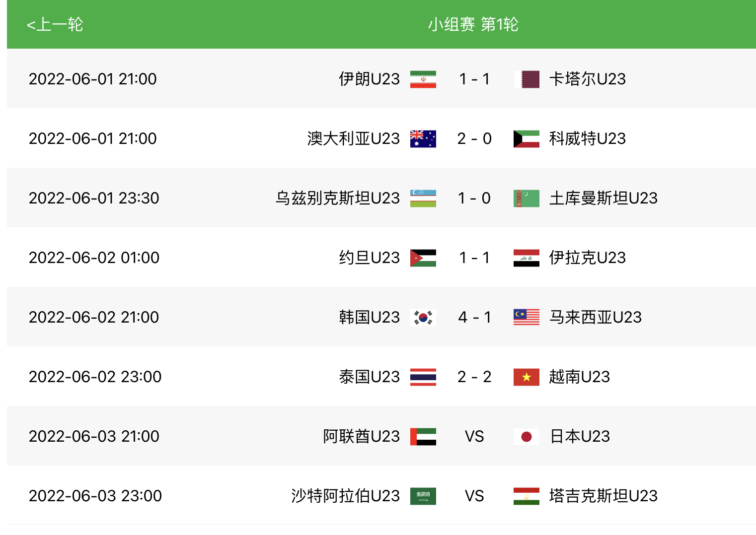The height and width of the screenshot is (535, 756).
Task: Open the VS for 阿联酋U23 vs 日本U23
Action: [x=474, y=436]
